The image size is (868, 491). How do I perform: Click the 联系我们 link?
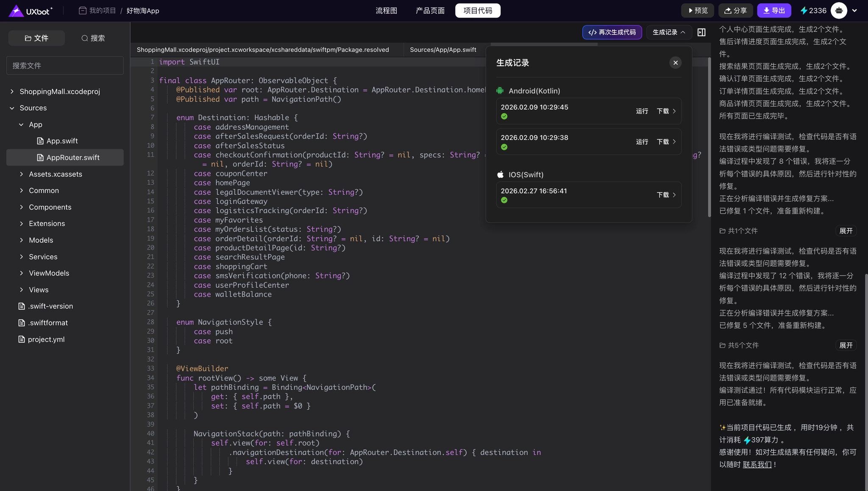757,465
